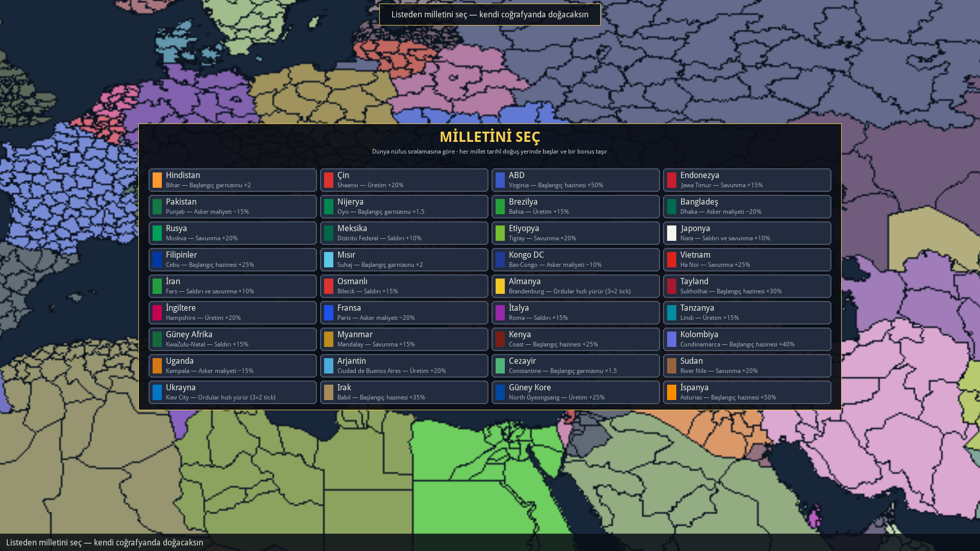Choose Çin with production bonus
980x551 pixels.
click(x=404, y=180)
